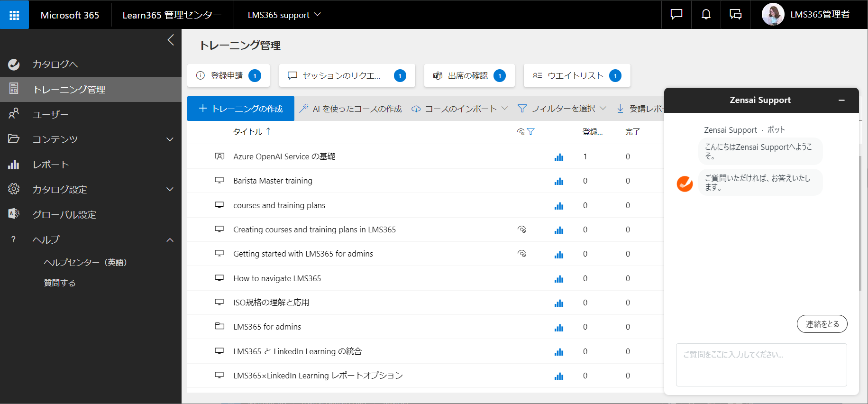Open statistics chart for LMS365 と LinkedIn Learning の統合

[559, 352]
